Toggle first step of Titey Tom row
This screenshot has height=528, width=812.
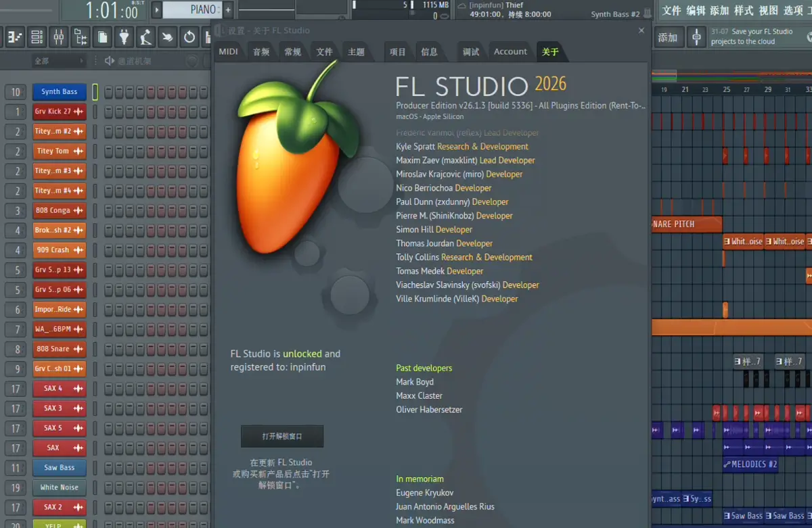109,151
